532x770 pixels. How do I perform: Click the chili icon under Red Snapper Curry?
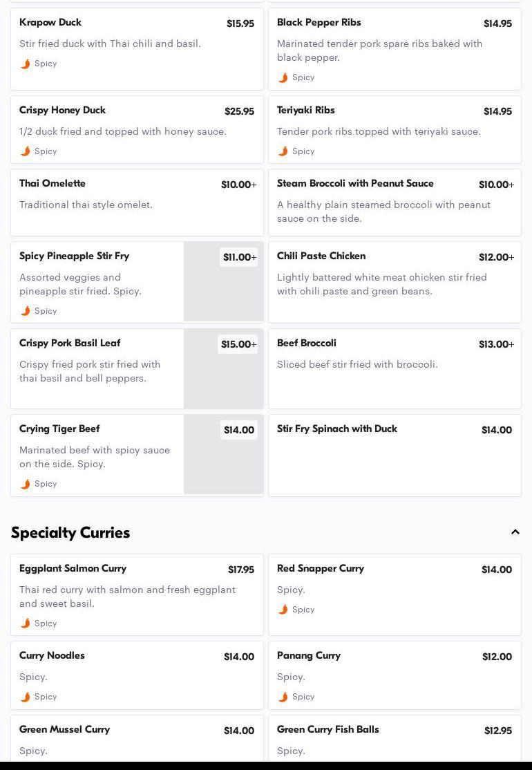283,610
